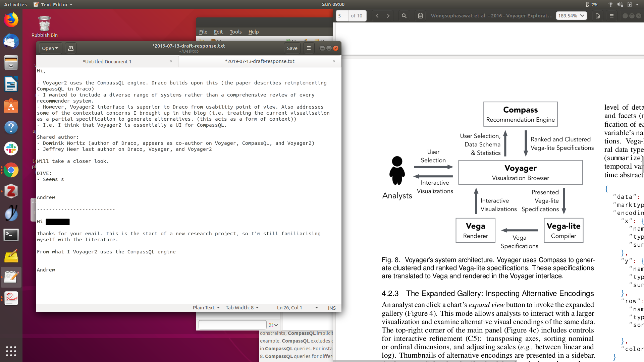The width and height of the screenshot is (644, 362).
Task: Open the Text Editor hamburger menu
Action: [x=309, y=48]
